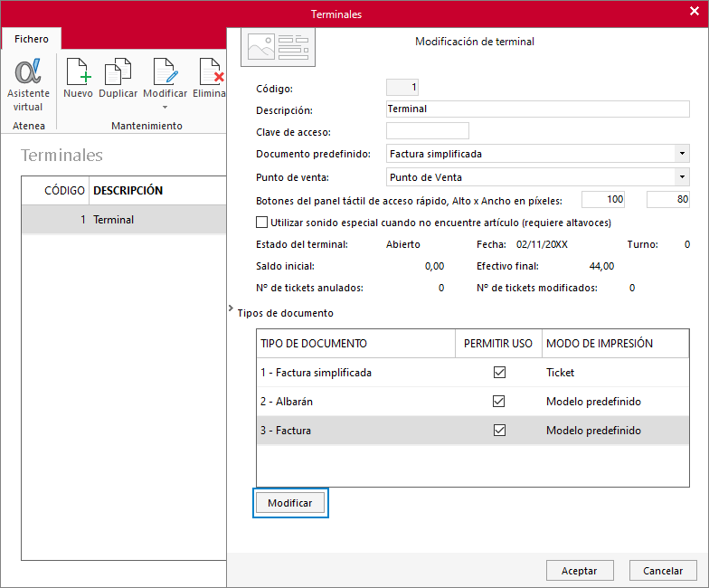709x588 pixels.
Task: Click the Modificar ribbon icon
Action: click(165, 71)
